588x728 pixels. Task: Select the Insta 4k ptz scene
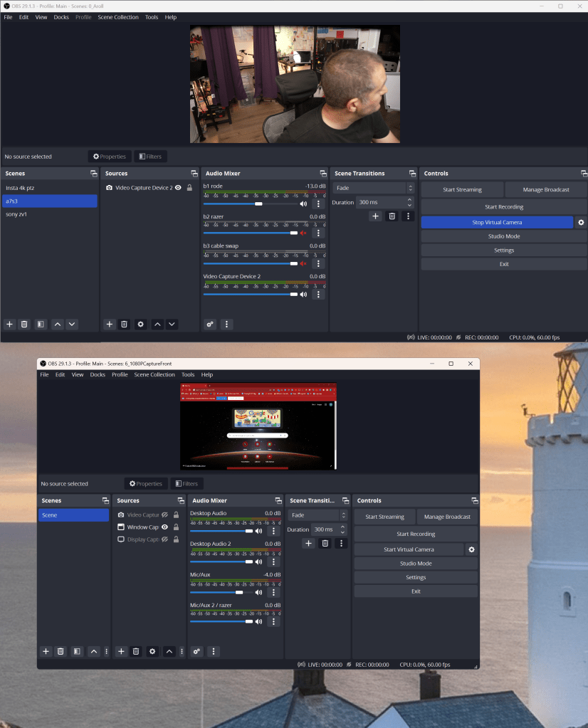pyautogui.click(x=49, y=188)
